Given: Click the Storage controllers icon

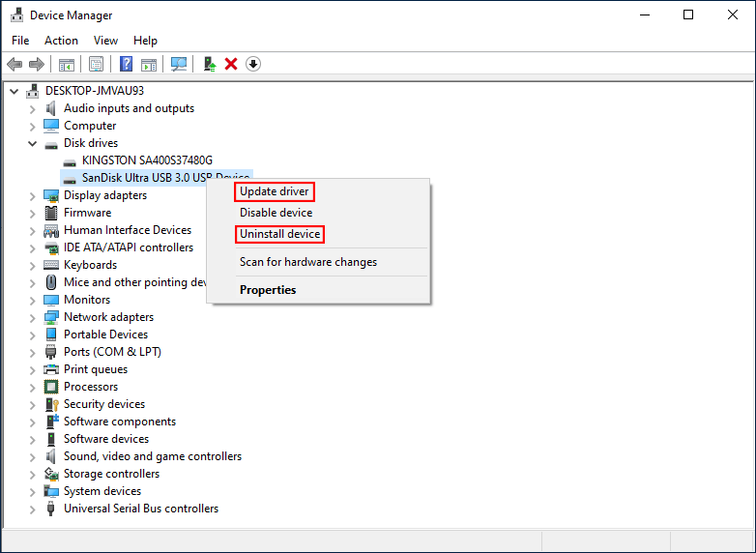Looking at the screenshot, I should coord(51,474).
